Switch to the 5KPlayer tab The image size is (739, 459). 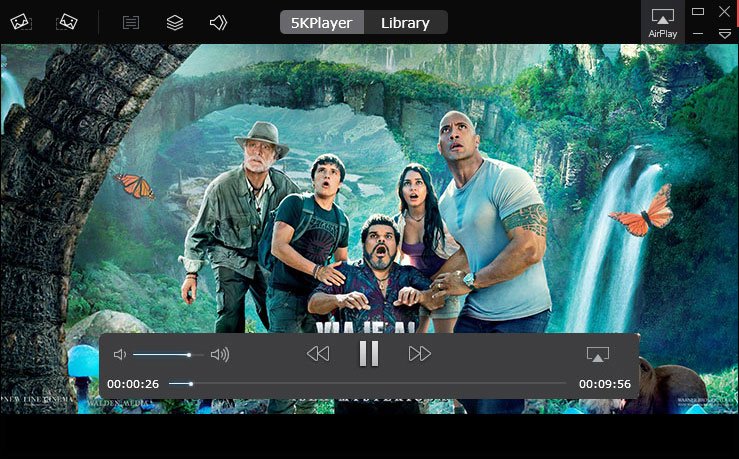pos(321,23)
